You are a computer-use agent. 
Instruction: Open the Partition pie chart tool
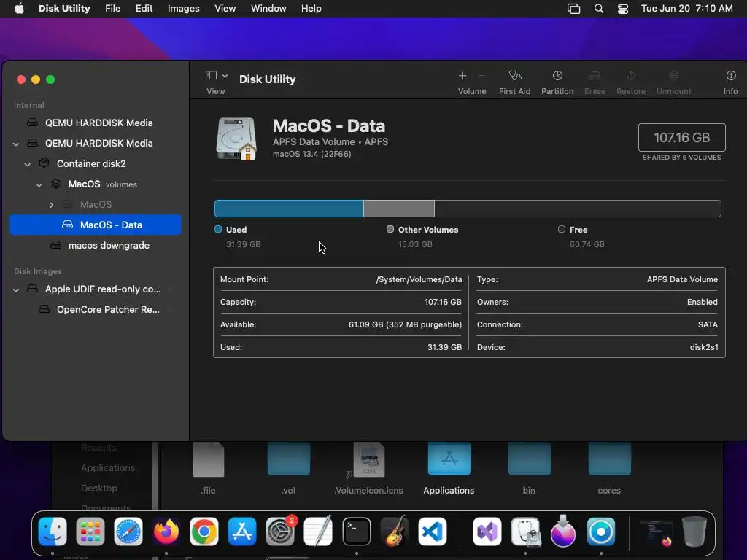557,76
